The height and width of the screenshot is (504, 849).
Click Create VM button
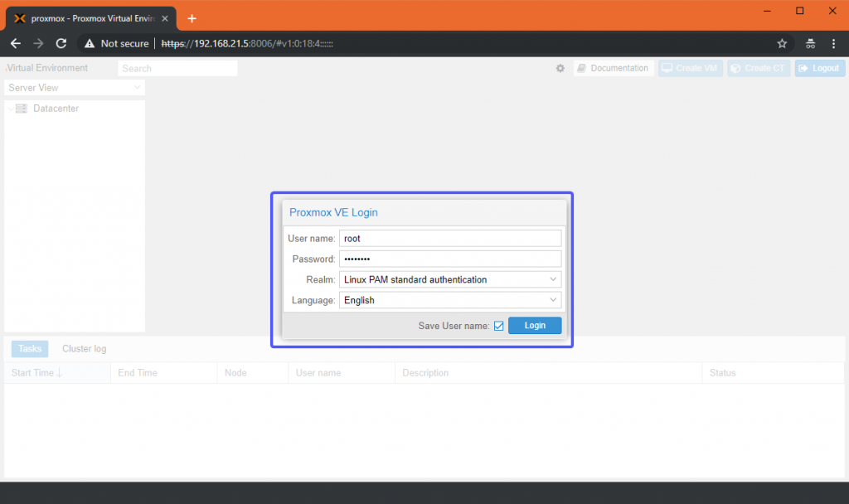click(x=691, y=68)
